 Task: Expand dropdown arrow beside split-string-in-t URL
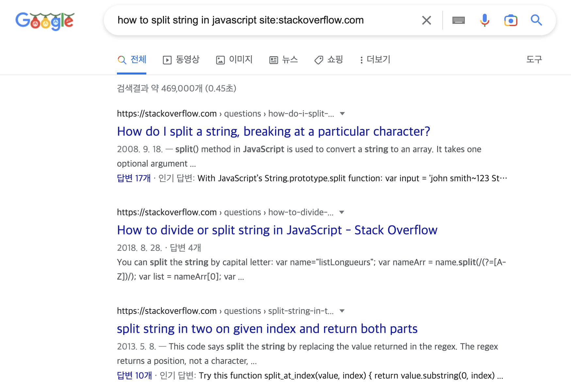[x=342, y=311]
